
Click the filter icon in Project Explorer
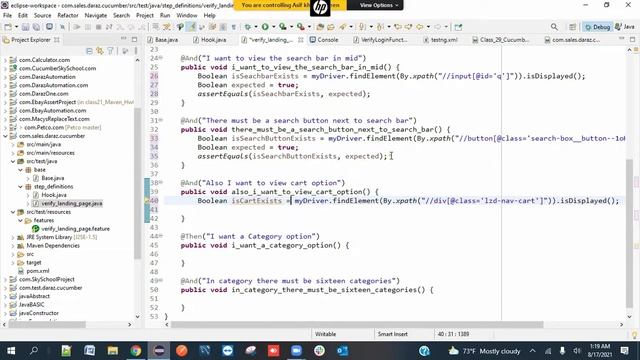coord(110,51)
